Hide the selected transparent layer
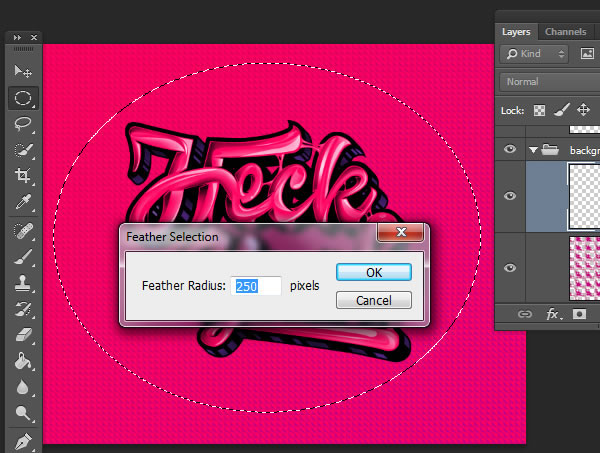The width and height of the screenshot is (600, 453). 510,196
